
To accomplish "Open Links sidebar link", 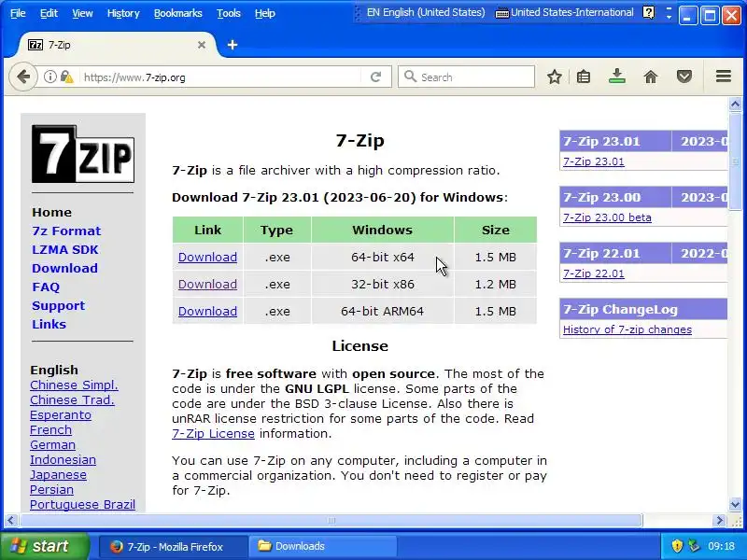I will tap(49, 324).
